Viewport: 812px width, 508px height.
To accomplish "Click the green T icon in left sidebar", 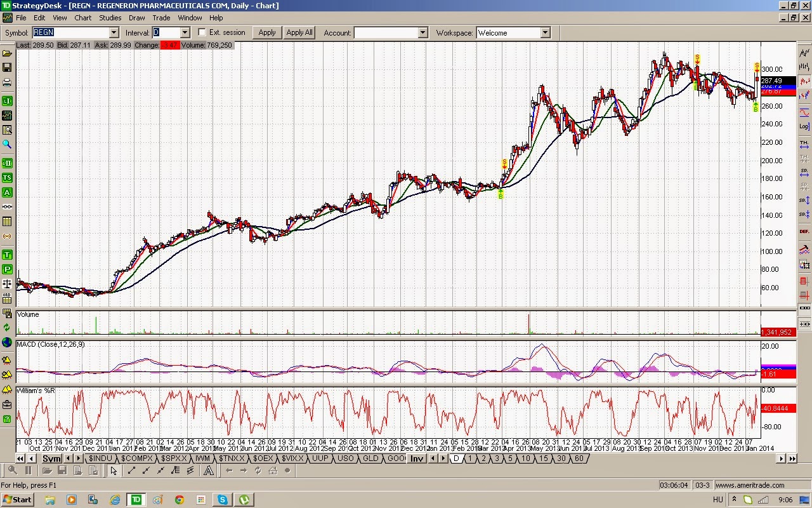I will pos(7,255).
